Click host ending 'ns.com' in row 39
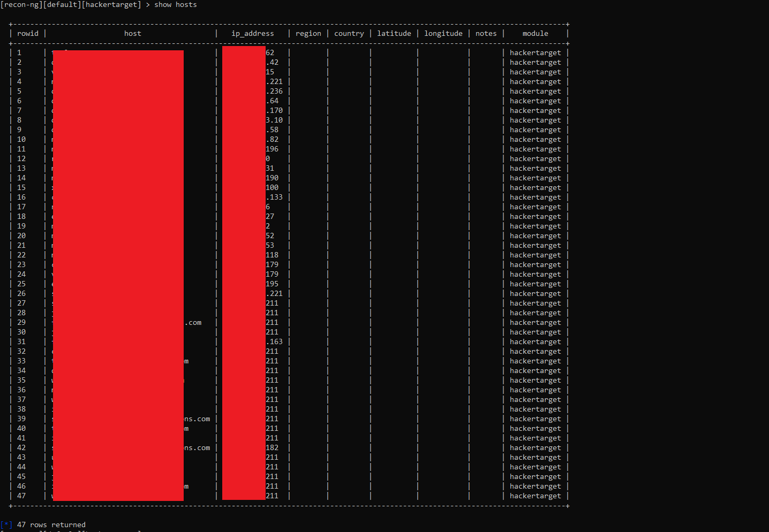The width and height of the screenshot is (769, 532). [197, 419]
